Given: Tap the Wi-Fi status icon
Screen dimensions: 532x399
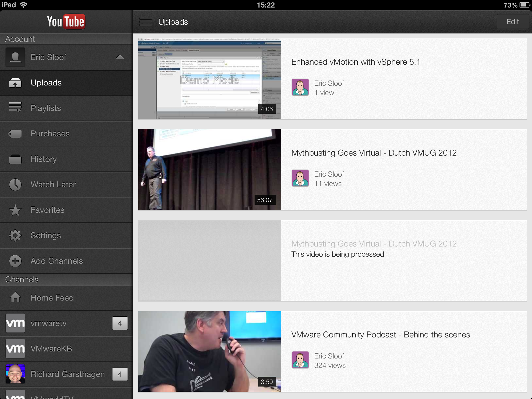Looking at the screenshot, I should click(23, 5).
